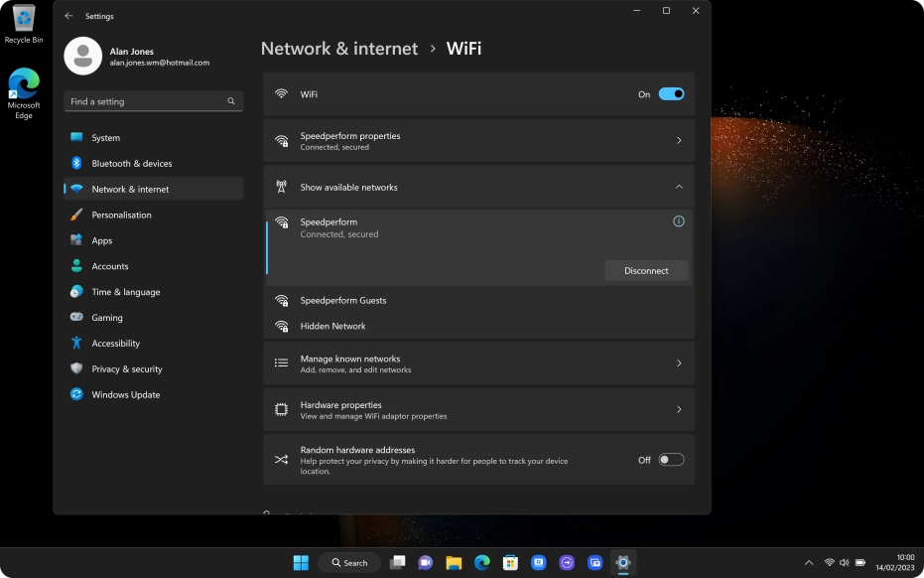924x578 pixels.
Task: Click Network & internet breadcrumb link
Action: pos(338,49)
